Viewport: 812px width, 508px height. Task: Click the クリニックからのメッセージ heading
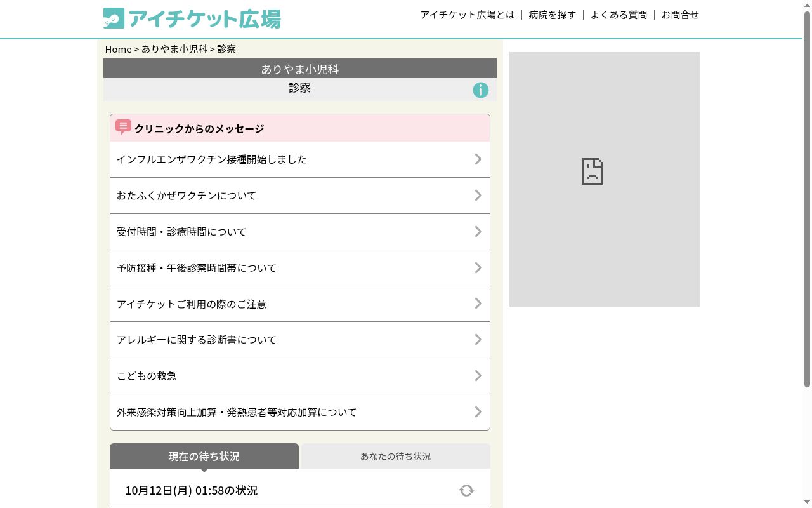[x=199, y=128]
